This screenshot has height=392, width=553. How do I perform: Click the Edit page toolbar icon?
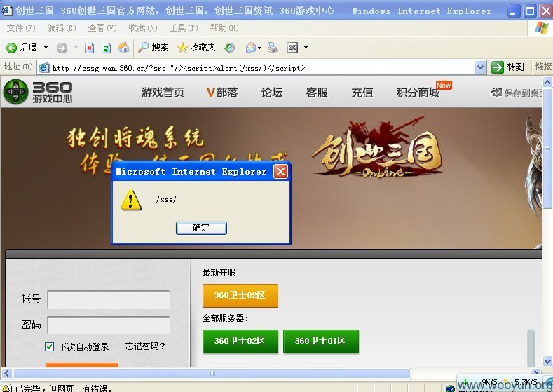[x=292, y=47]
